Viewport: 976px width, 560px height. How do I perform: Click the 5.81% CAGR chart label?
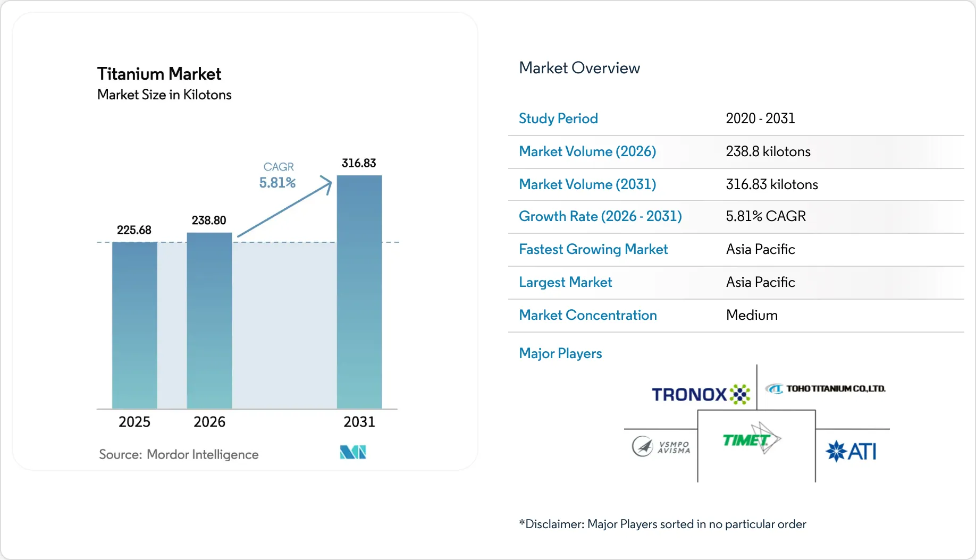[277, 182]
